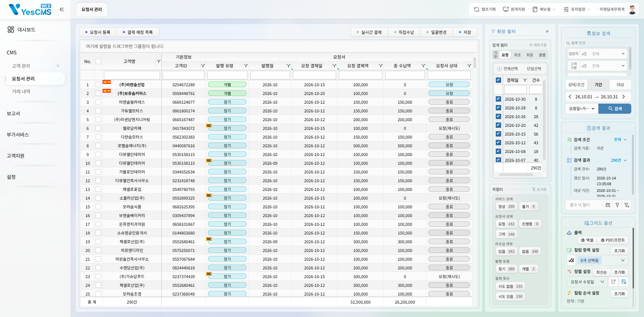Click the 결제 예정 목록 button
Screen dimensions: 644x317
138,32
